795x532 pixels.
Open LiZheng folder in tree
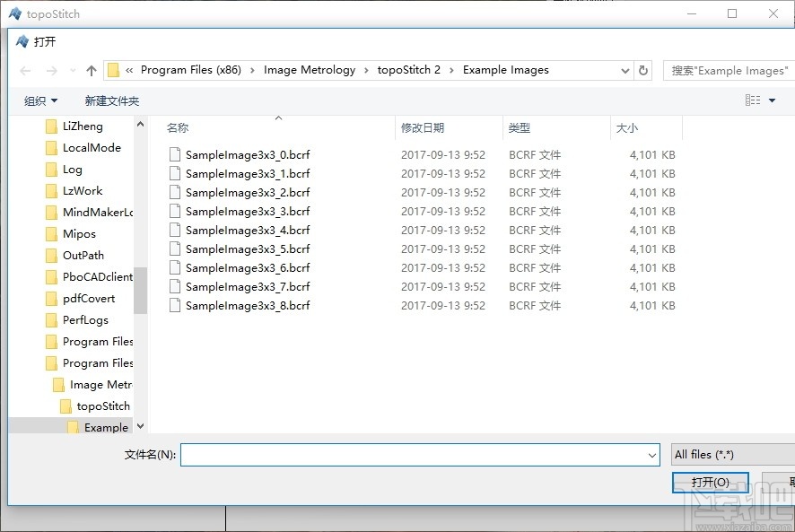(x=83, y=126)
